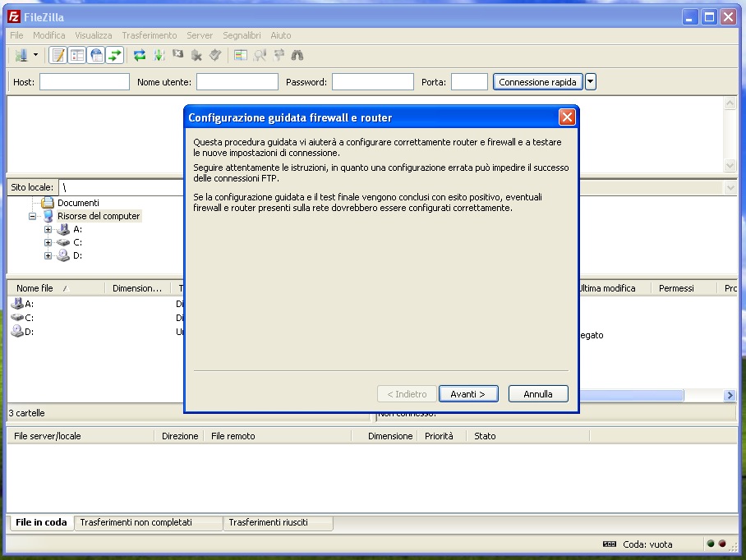746x560 pixels.
Task: Expand the C: drive tree node
Action: [48, 243]
